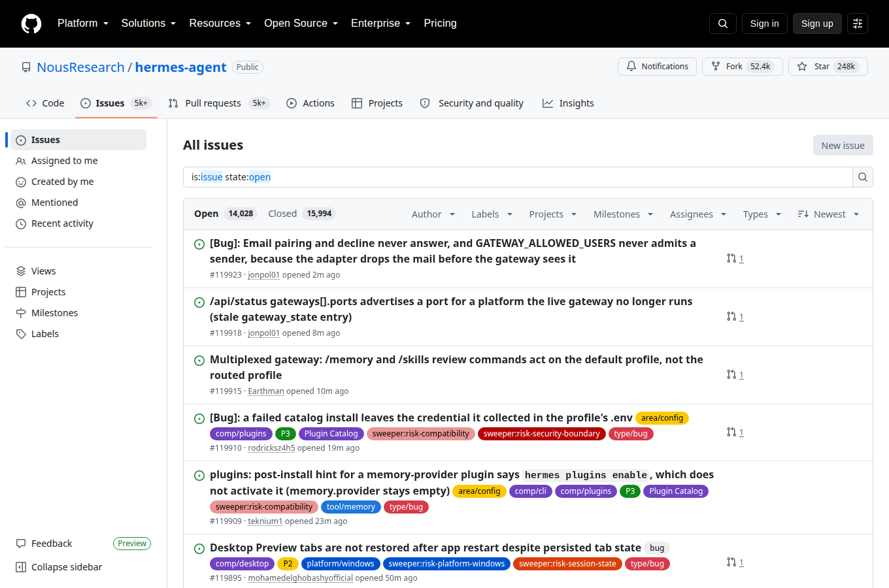The image size is (889, 588).
Task: Open linked pull request of issue #119895
Action: [x=735, y=563]
